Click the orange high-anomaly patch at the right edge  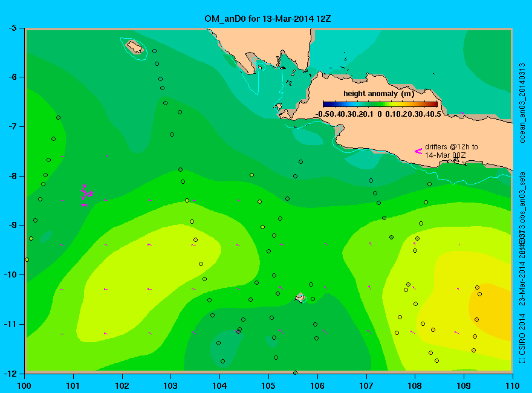(490, 311)
